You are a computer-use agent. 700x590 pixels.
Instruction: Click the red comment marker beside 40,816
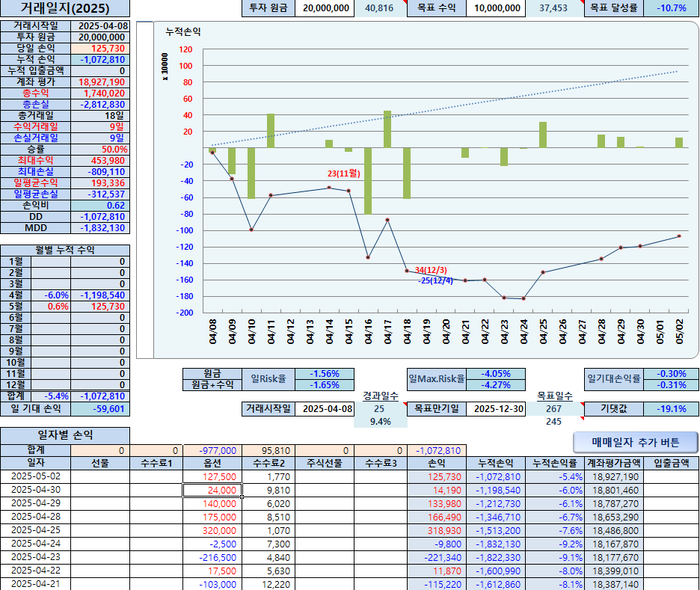point(405,2)
